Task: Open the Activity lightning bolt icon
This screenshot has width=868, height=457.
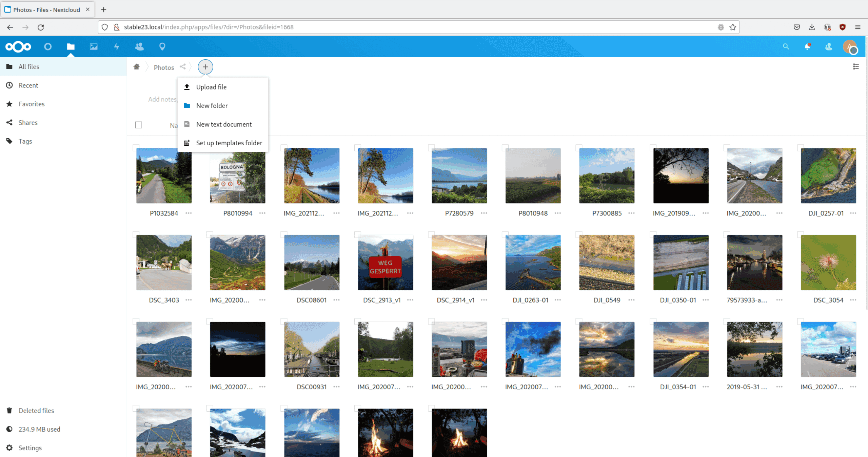Action: tap(116, 47)
